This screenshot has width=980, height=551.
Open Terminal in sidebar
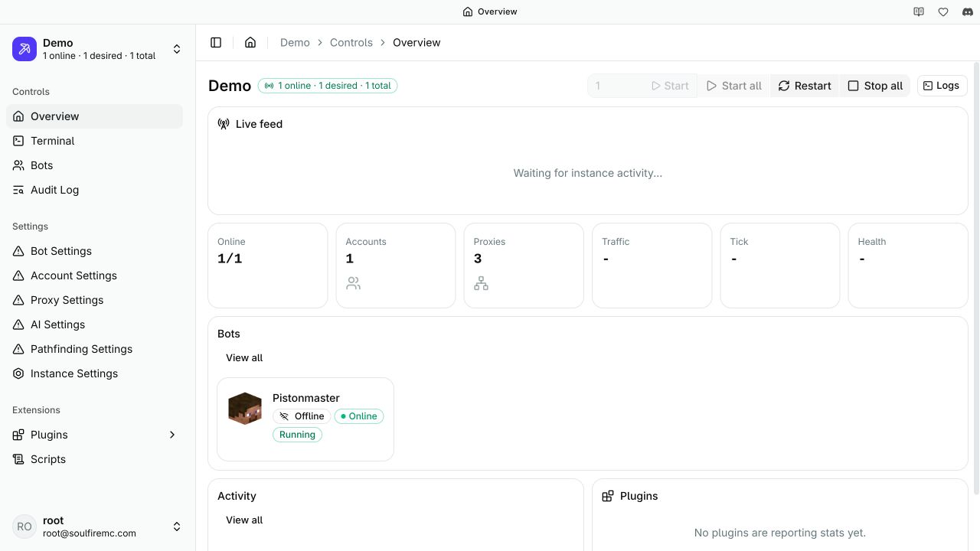tap(95, 141)
